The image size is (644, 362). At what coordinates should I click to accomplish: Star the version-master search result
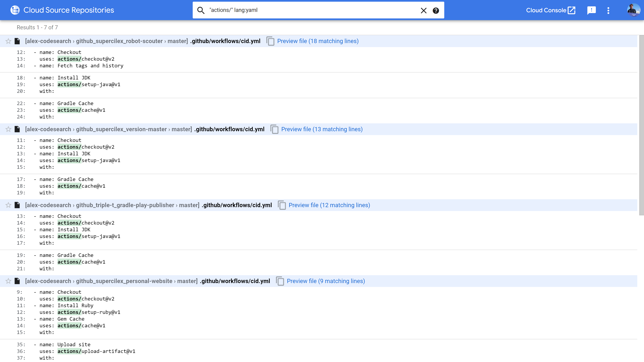tap(8, 129)
